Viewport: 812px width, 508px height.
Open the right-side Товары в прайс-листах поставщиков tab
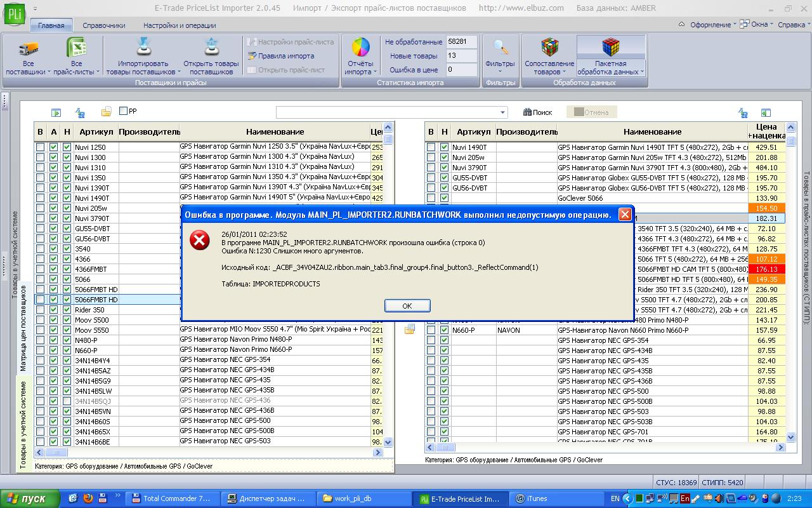click(x=806, y=248)
